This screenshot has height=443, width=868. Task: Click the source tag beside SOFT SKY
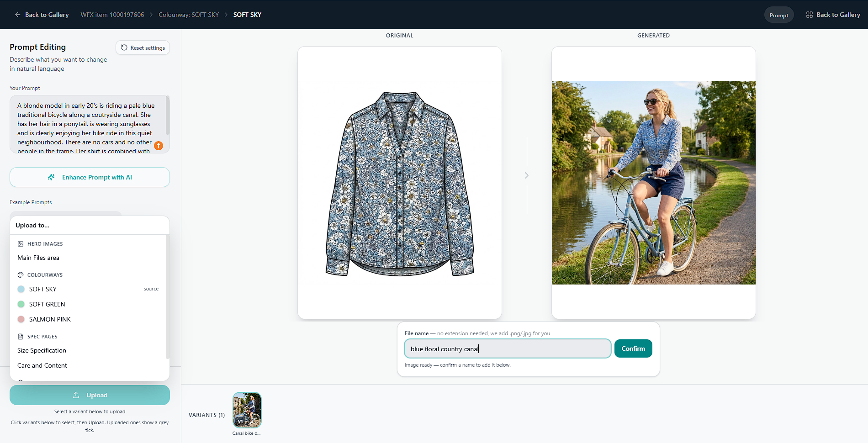click(x=151, y=289)
